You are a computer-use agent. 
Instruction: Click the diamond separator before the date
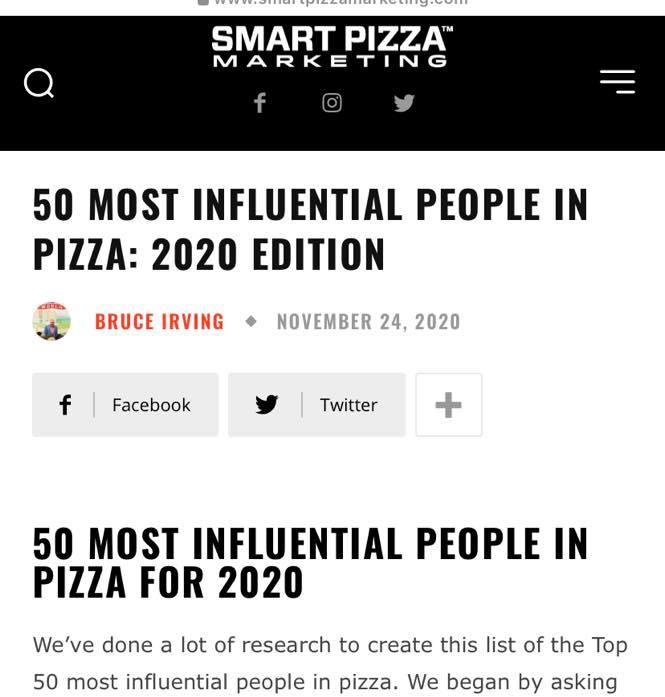(x=251, y=322)
